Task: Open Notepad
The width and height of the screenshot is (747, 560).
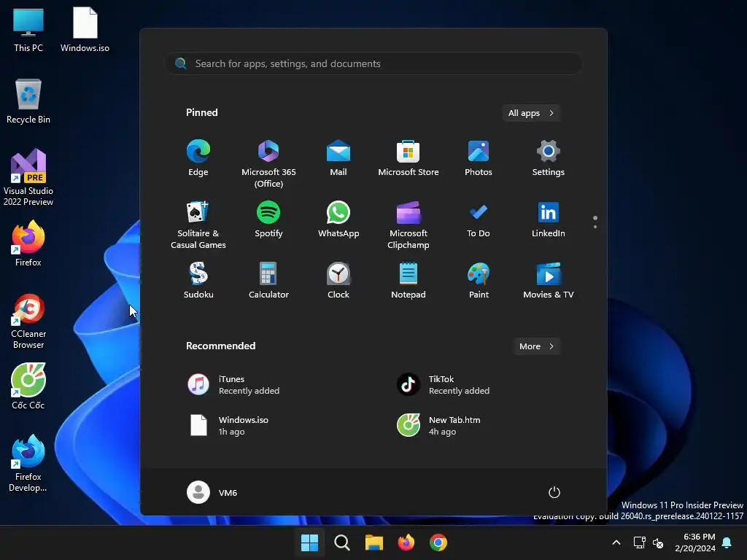Action: [409, 281]
